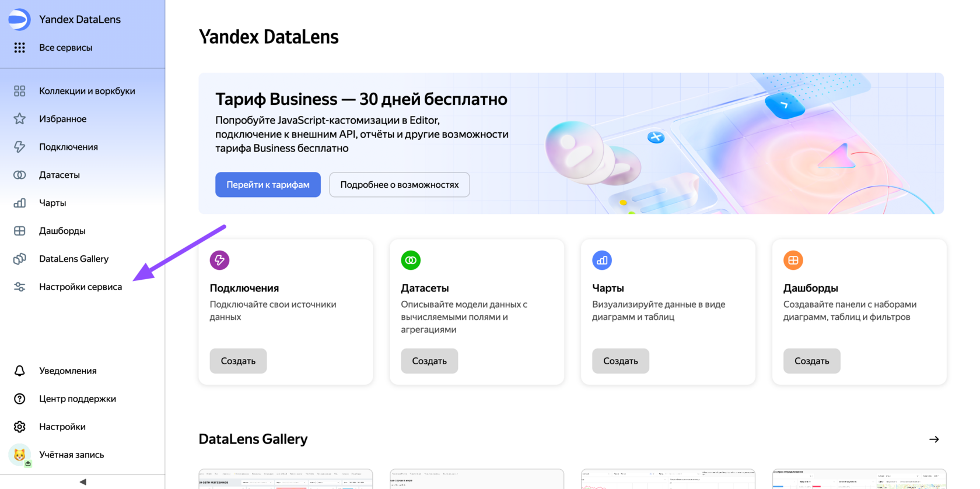Click Создать in the Подключения card
This screenshot has height=489, width=980.
click(238, 361)
